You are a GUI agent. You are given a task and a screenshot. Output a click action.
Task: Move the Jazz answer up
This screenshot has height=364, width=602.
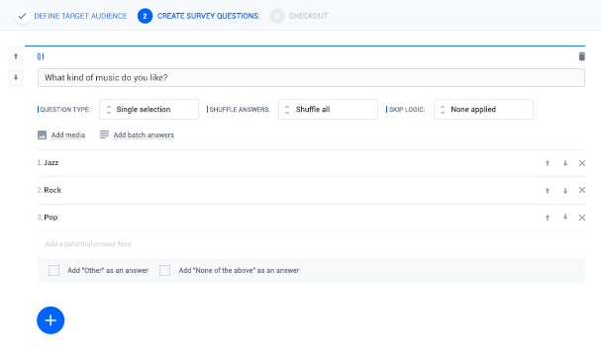tap(548, 163)
